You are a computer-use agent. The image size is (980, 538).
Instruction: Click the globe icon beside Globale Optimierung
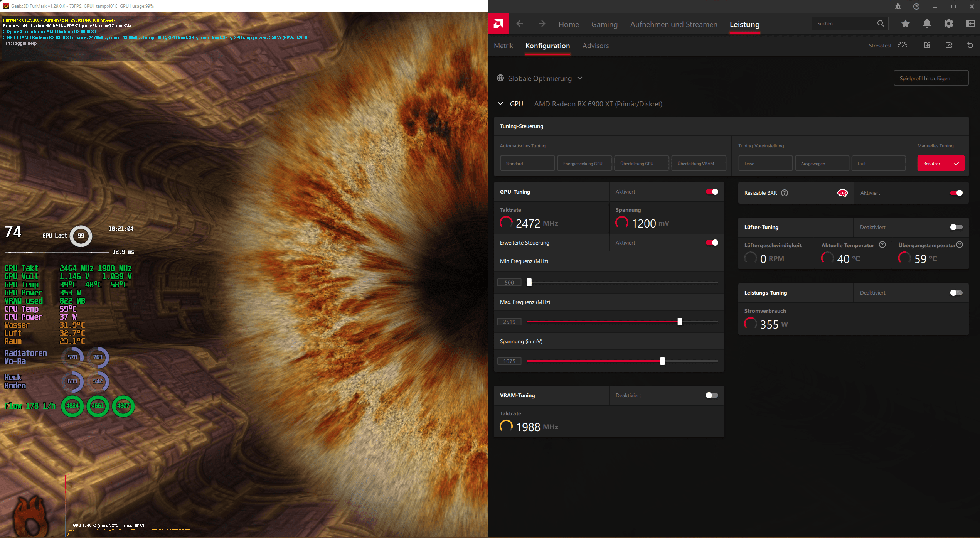coord(500,78)
